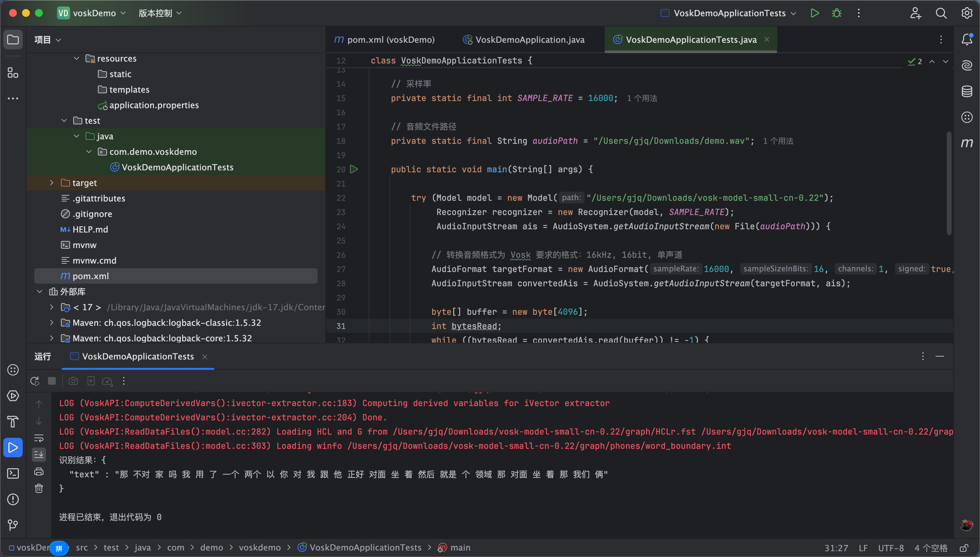Open the Terminal tool window icon
This screenshot has height=557, width=980.
coord(13,473)
